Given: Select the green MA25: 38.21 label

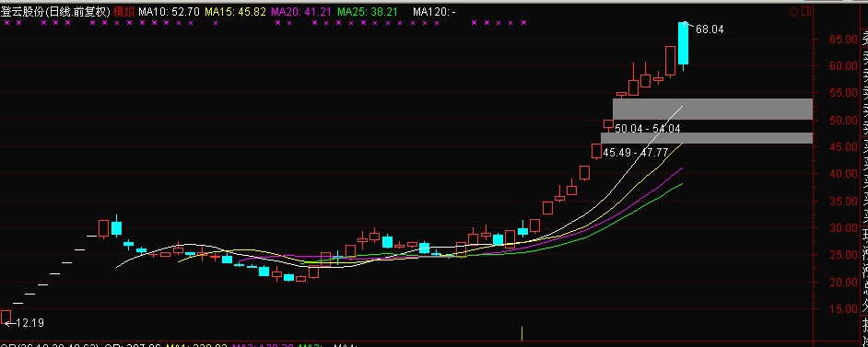Looking at the screenshot, I should tap(368, 11).
